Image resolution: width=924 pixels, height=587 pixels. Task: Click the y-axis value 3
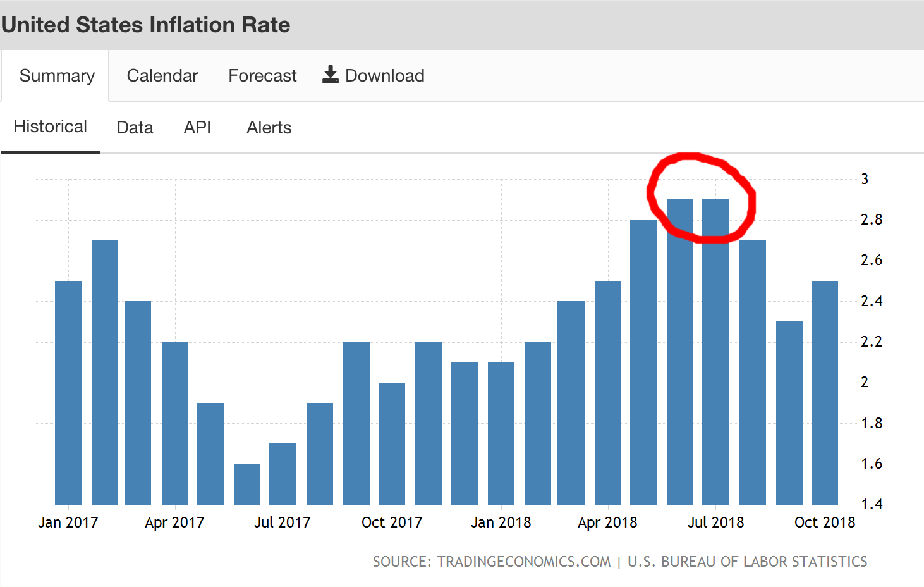tap(865, 179)
